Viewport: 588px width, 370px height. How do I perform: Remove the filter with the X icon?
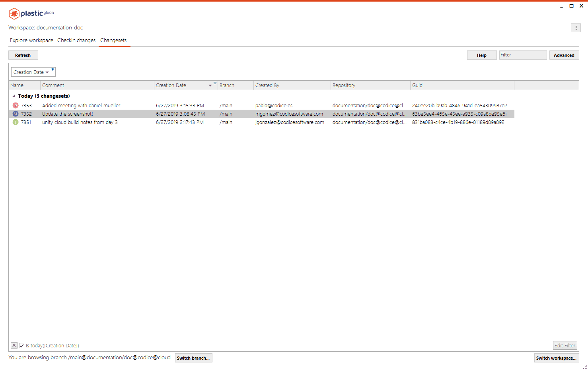coord(14,345)
